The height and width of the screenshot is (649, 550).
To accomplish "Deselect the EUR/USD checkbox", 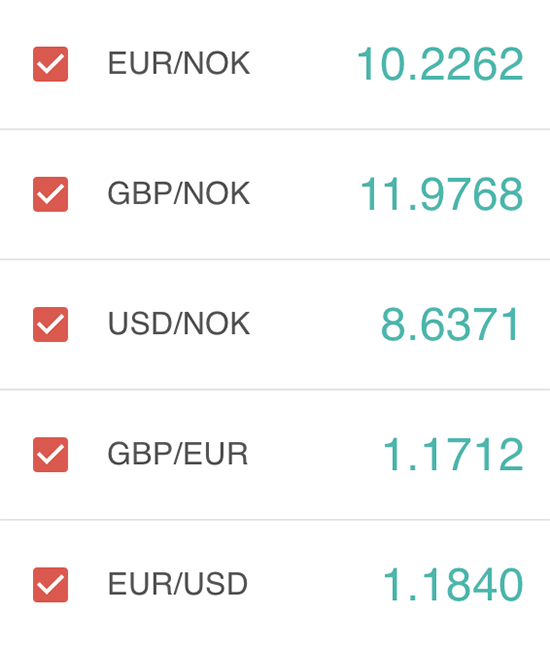I will pyautogui.click(x=50, y=584).
